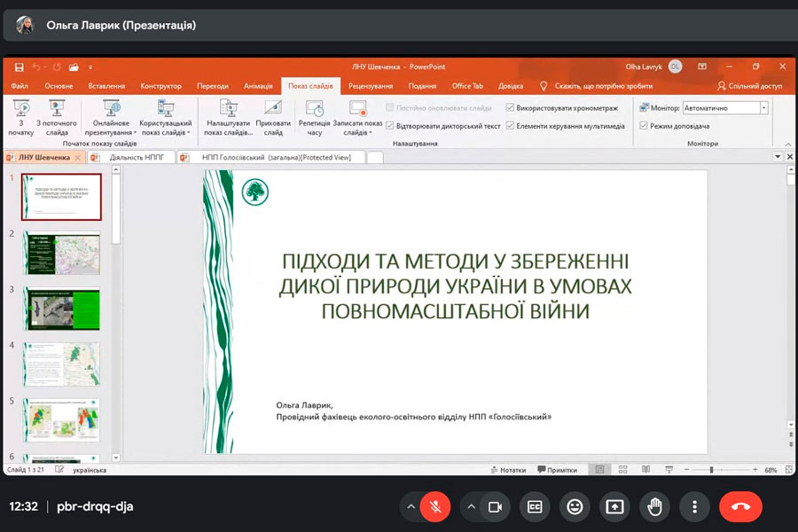
Task: Expand Custom Slide Show dropdown
Action: pyautogui.click(x=166, y=117)
